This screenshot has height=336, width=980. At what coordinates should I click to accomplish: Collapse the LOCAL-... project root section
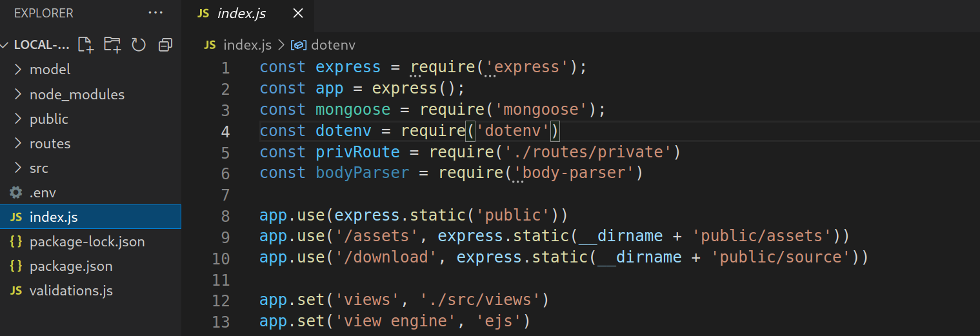(x=40, y=44)
